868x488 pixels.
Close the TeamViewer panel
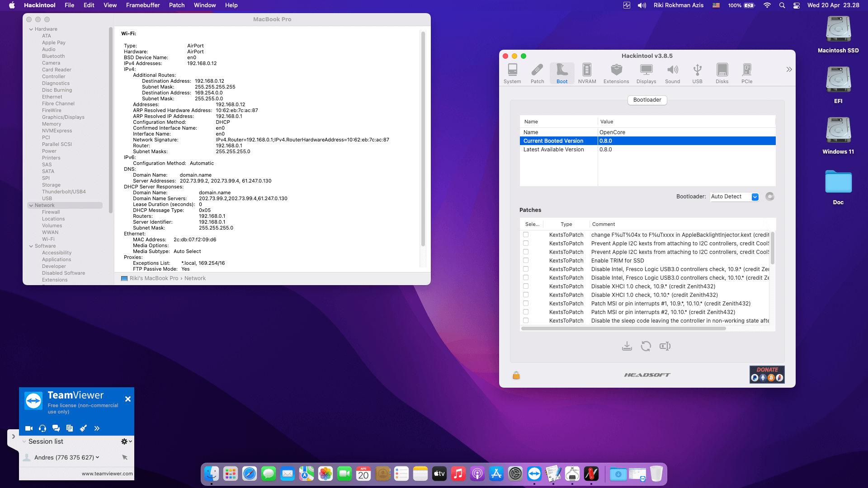coord(127,399)
